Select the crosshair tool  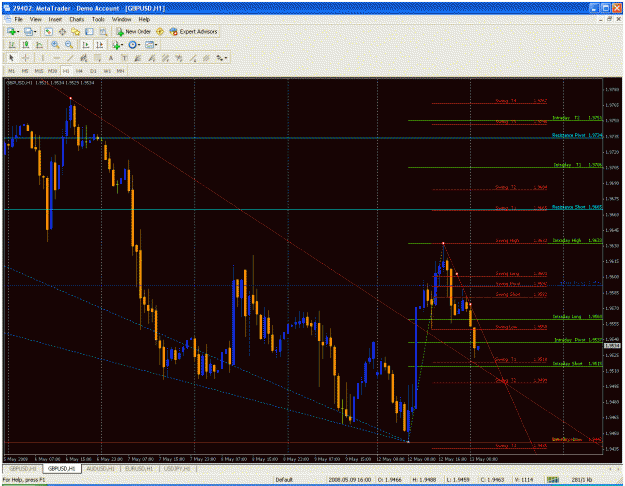pyautogui.click(x=26, y=58)
